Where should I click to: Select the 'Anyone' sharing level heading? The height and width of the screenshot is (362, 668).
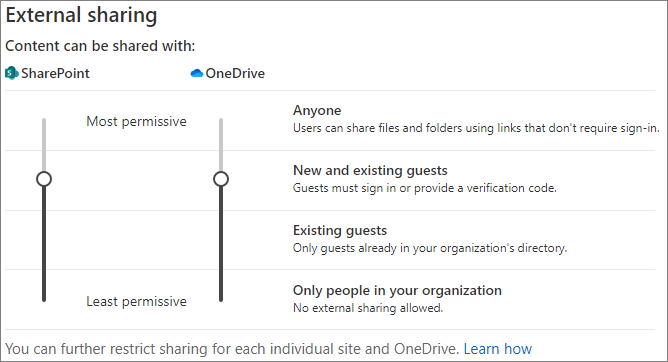coord(317,110)
